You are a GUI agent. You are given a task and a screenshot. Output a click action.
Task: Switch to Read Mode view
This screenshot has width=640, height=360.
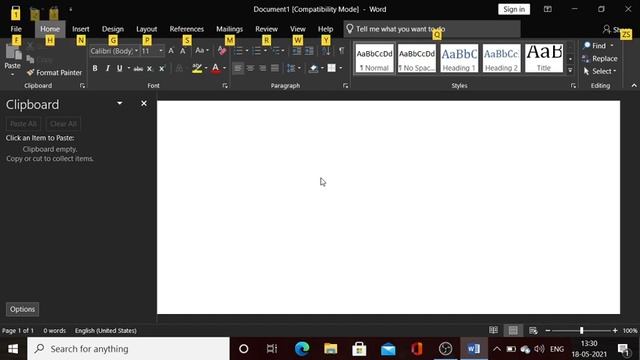(493, 330)
